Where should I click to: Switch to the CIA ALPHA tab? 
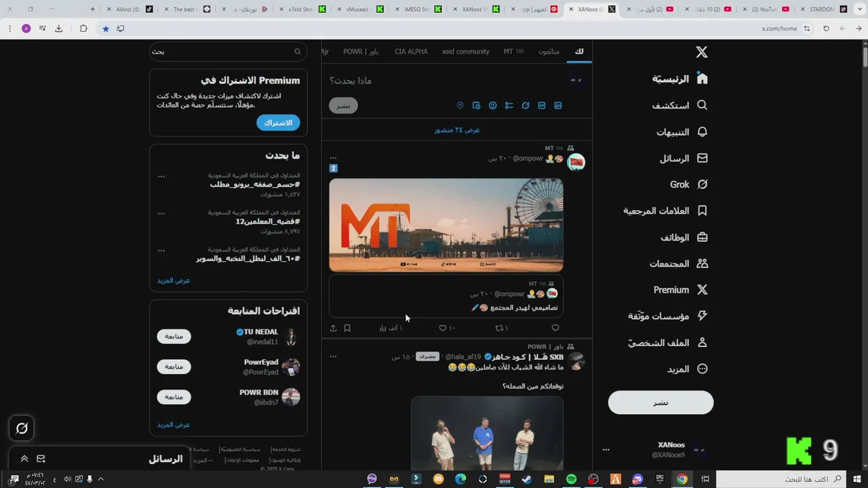[x=411, y=52]
